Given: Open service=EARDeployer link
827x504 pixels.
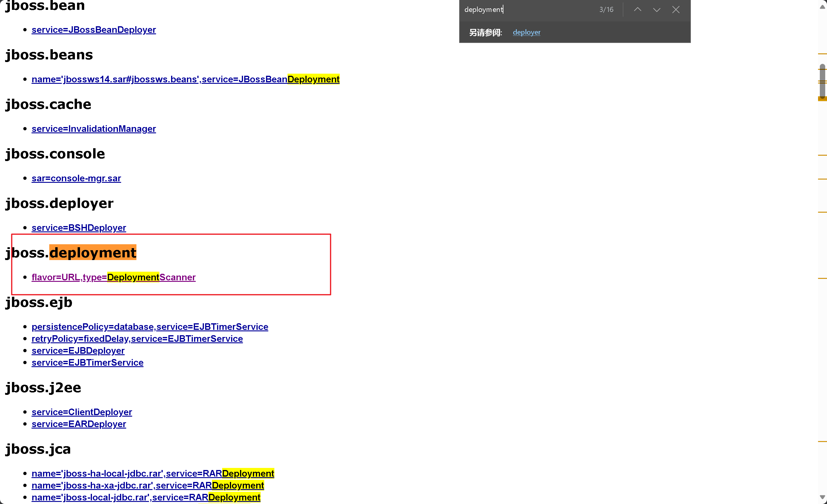Looking at the screenshot, I should [x=79, y=424].
